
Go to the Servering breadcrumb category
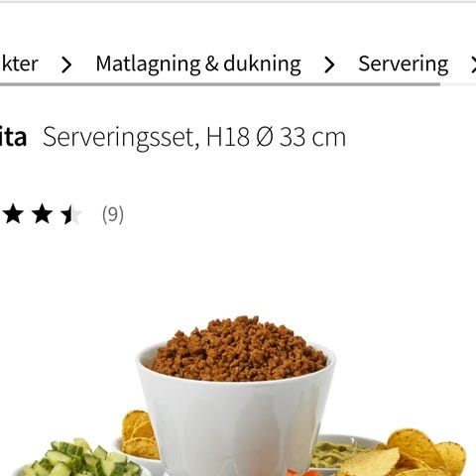[x=404, y=63]
